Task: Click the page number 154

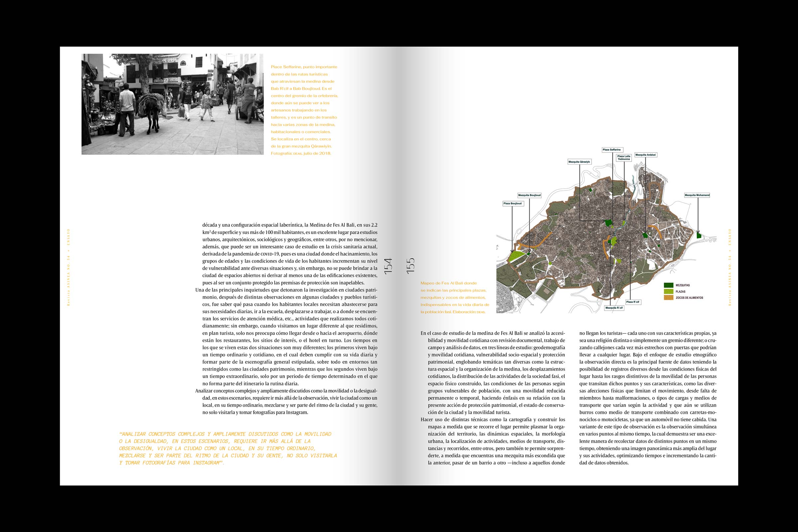Action: [388, 266]
